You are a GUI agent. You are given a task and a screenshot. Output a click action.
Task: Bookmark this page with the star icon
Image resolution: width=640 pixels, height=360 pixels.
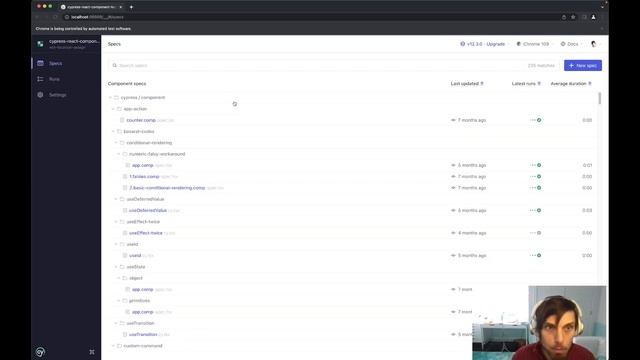point(573,17)
